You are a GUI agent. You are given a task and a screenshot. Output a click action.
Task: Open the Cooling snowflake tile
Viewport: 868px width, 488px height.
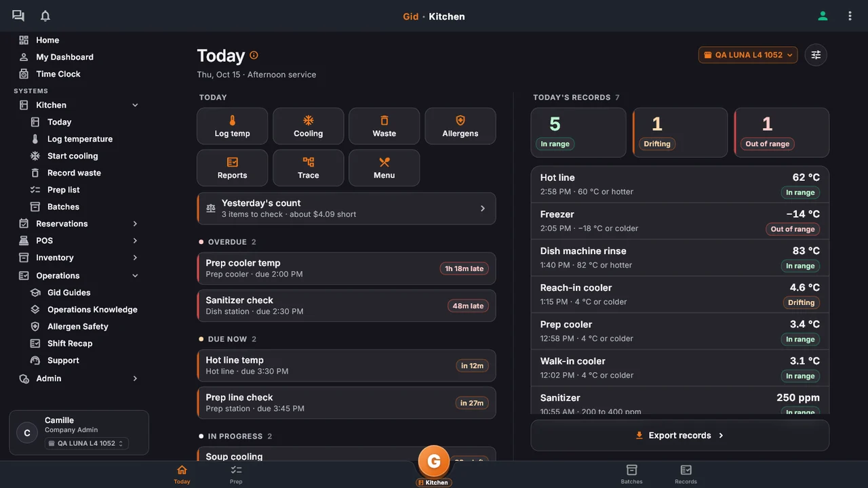(x=308, y=126)
